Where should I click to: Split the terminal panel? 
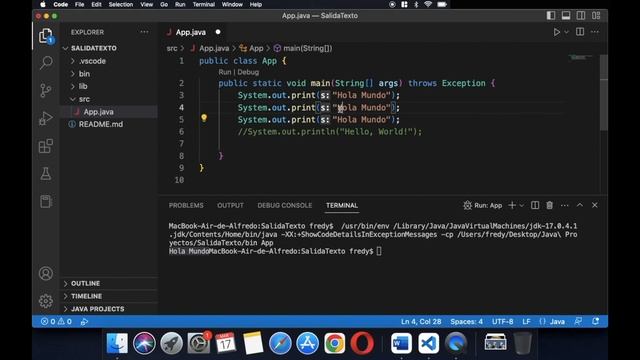click(x=535, y=205)
